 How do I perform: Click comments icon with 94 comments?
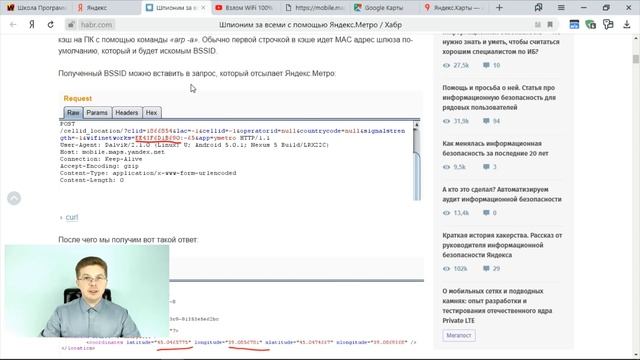(x=486, y=121)
